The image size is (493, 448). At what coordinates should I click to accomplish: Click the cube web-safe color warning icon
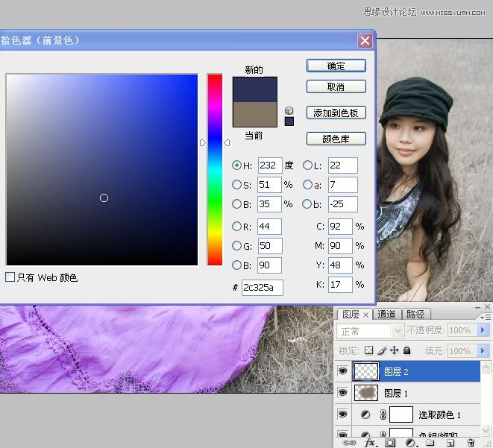[289, 110]
